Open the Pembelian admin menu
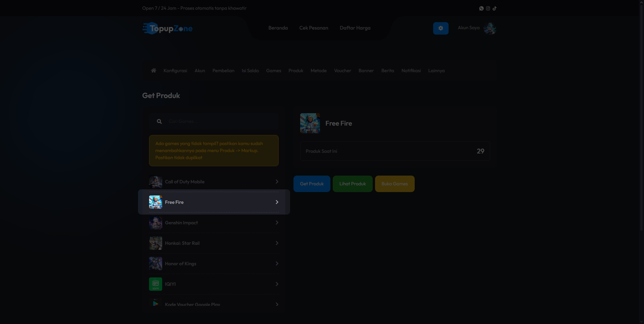644x324 pixels. pyautogui.click(x=223, y=71)
